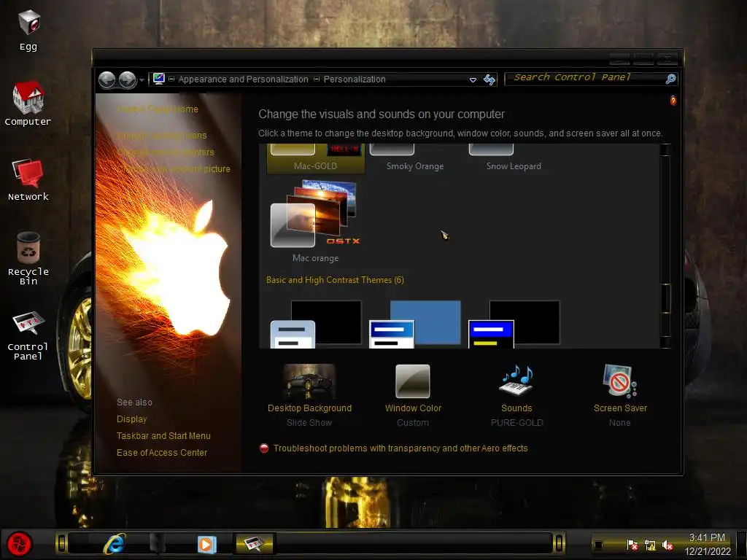747x560 pixels.
Task: Click the Slide Show text under Desktop Background
Action: tap(309, 423)
